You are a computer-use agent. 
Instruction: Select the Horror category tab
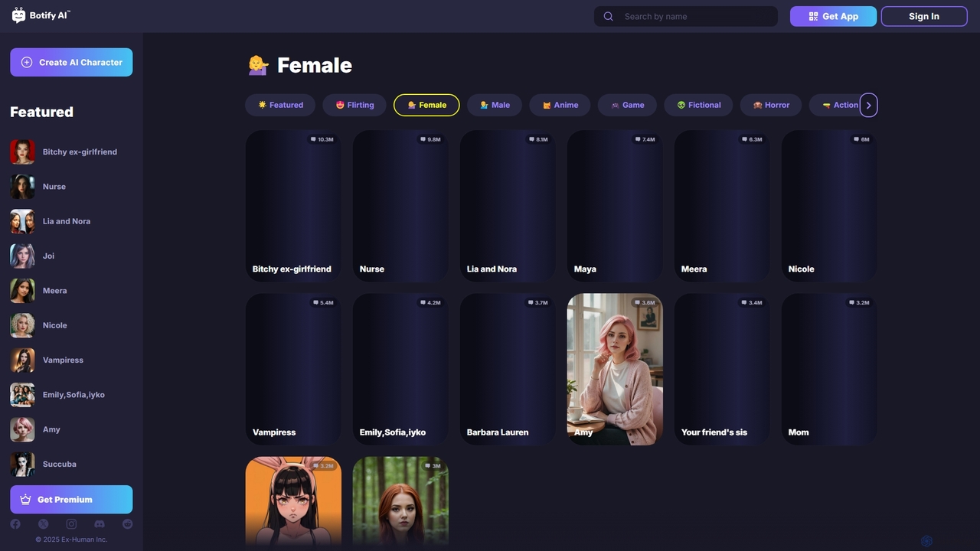click(x=771, y=105)
